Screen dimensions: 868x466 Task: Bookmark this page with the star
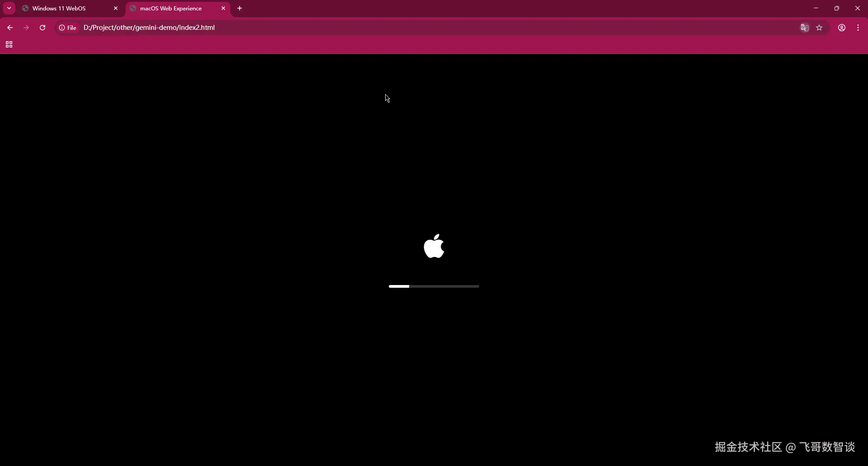(x=819, y=28)
